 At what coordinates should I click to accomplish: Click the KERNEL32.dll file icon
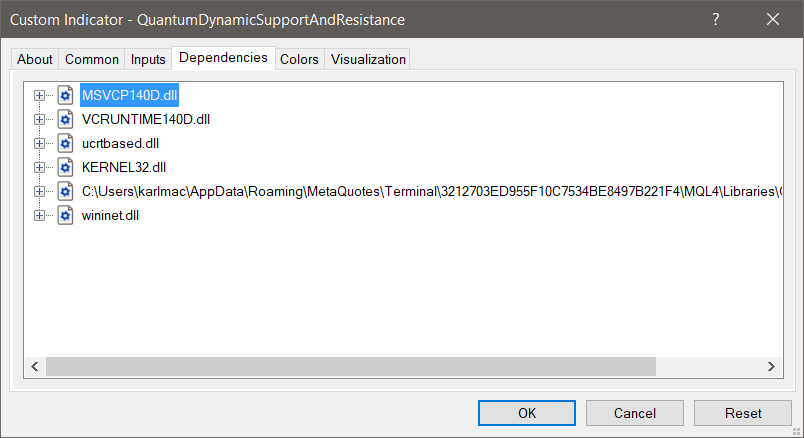pyautogui.click(x=66, y=167)
